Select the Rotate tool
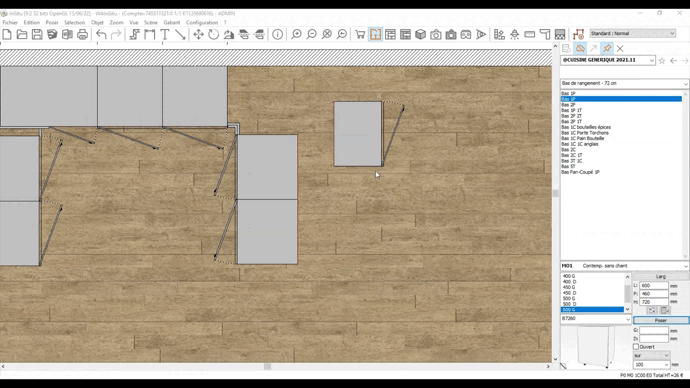Image resolution: width=690 pixels, height=388 pixels. point(213,34)
